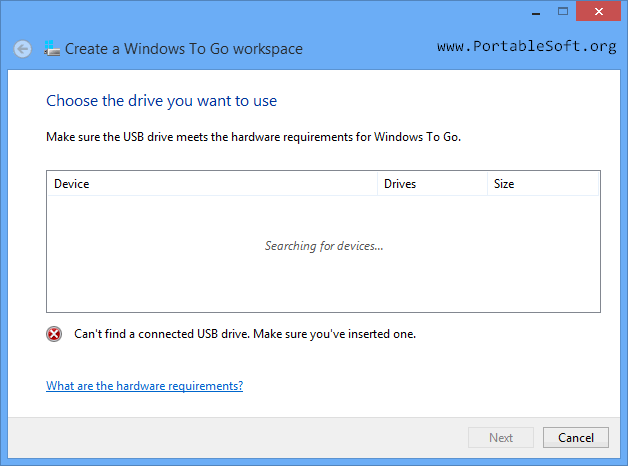This screenshot has height=466, width=628.
Task: Click the "Create a Windows To Go workspace" title
Action: pyautogui.click(x=184, y=48)
